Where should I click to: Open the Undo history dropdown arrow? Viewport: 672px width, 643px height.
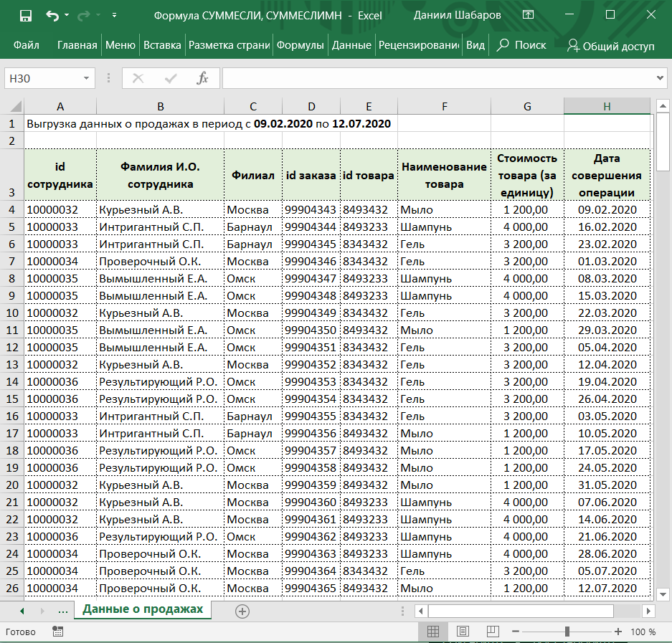tap(67, 16)
